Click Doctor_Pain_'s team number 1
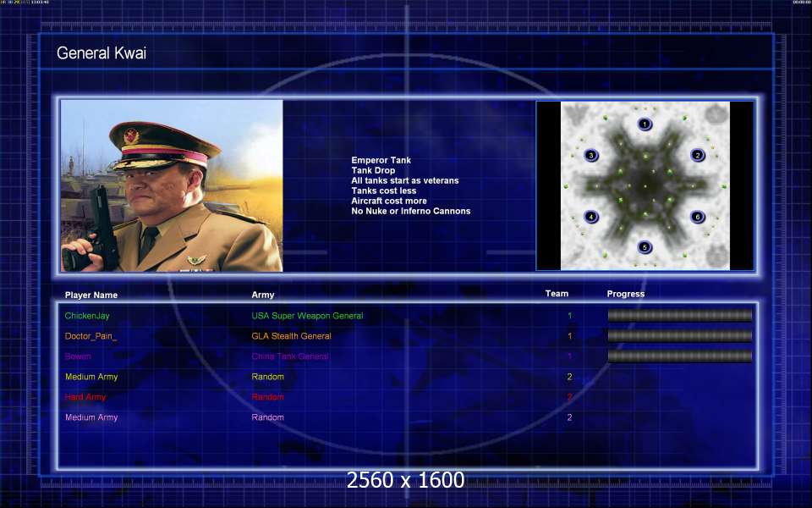This screenshot has width=812, height=508. [x=569, y=336]
